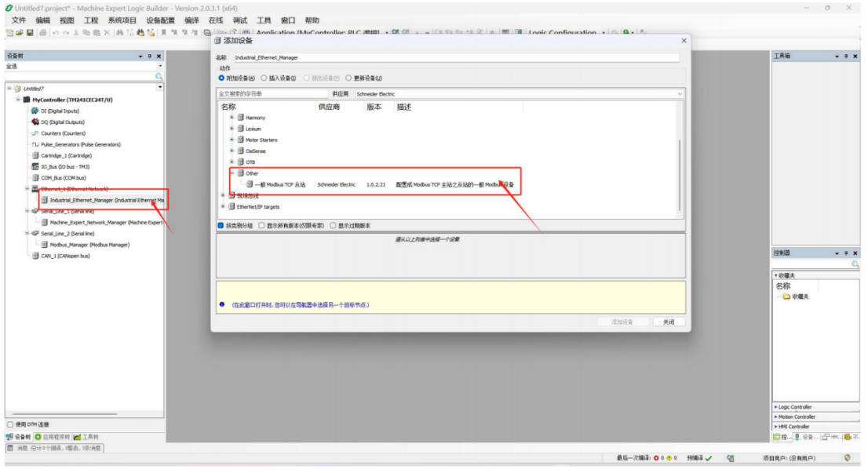Expand the Logic Controller section
Image resolution: width=868 pixels, height=473 pixels.
(x=816, y=407)
